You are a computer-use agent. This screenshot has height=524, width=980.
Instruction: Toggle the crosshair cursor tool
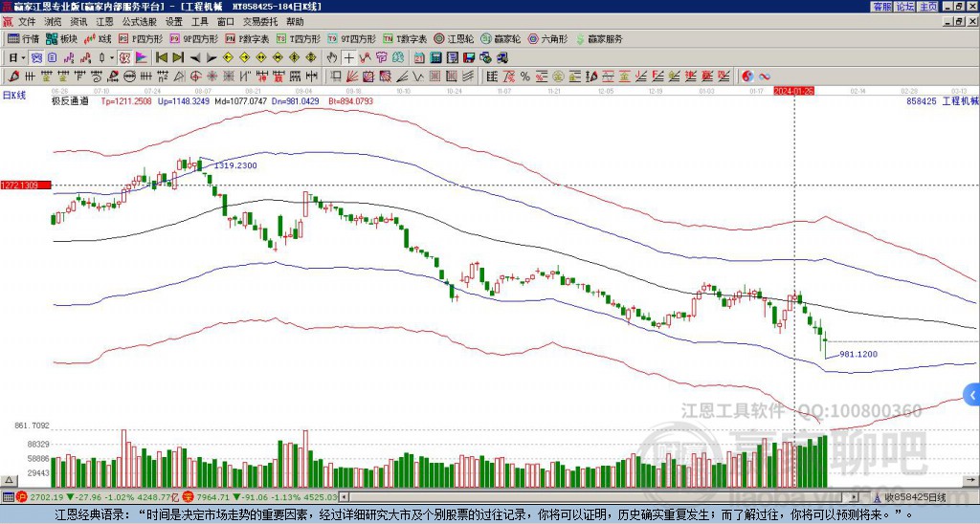tap(348, 58)
